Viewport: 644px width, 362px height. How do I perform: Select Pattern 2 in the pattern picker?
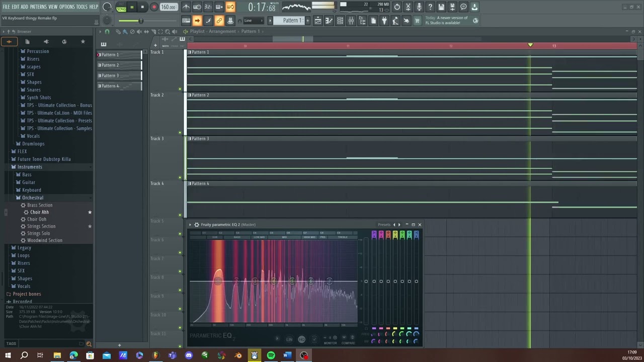tap(120, 65)
